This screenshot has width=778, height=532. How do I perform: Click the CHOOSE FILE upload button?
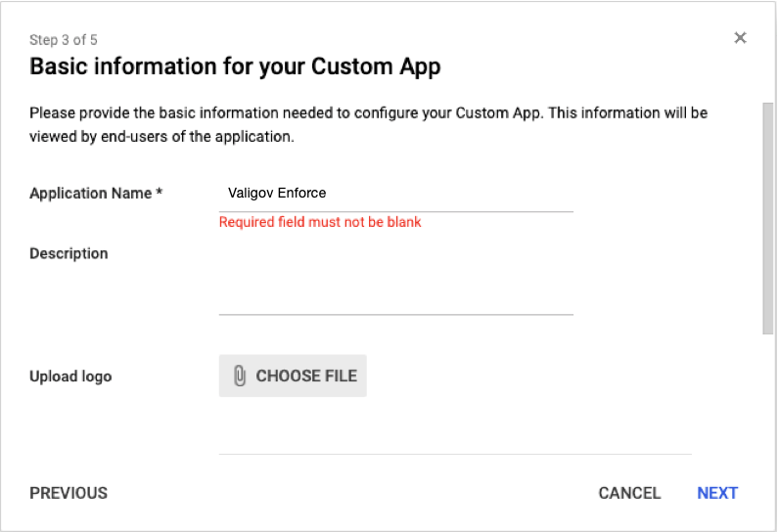coord(293,376)
